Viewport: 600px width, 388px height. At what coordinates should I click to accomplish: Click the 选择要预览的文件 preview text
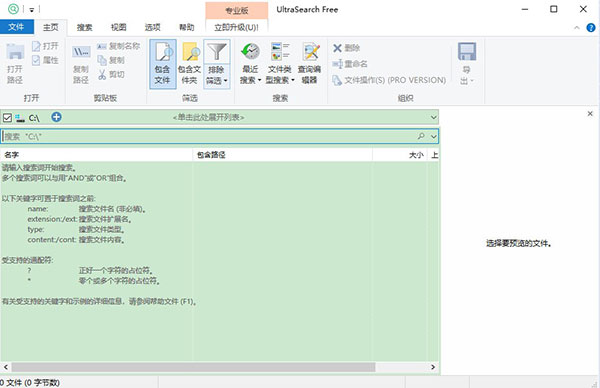(x=518, y=243)
